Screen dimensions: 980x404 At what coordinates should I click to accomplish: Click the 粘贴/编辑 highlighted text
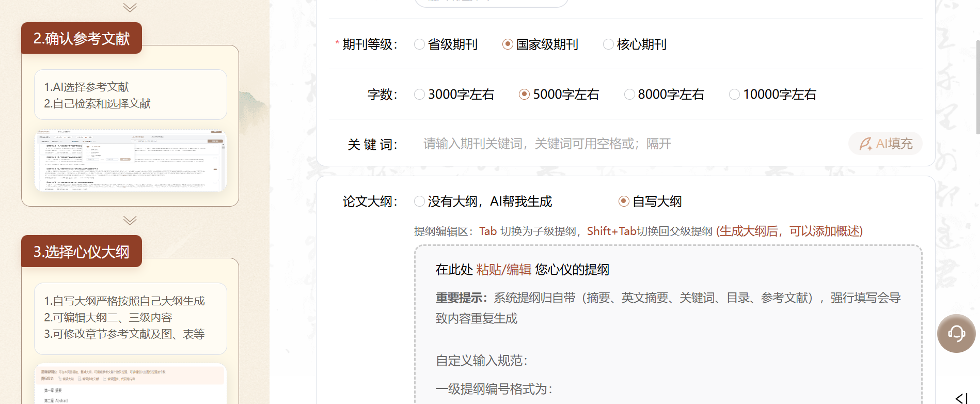pos(504,270)
